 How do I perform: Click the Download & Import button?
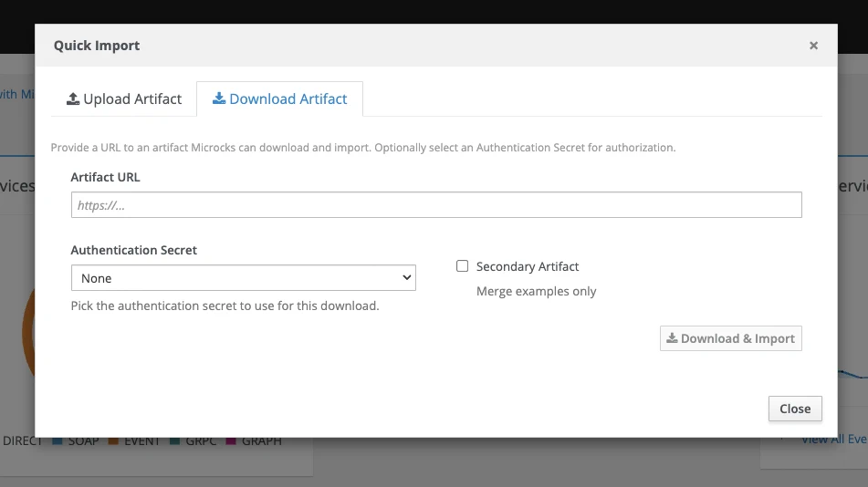(731, 338)
